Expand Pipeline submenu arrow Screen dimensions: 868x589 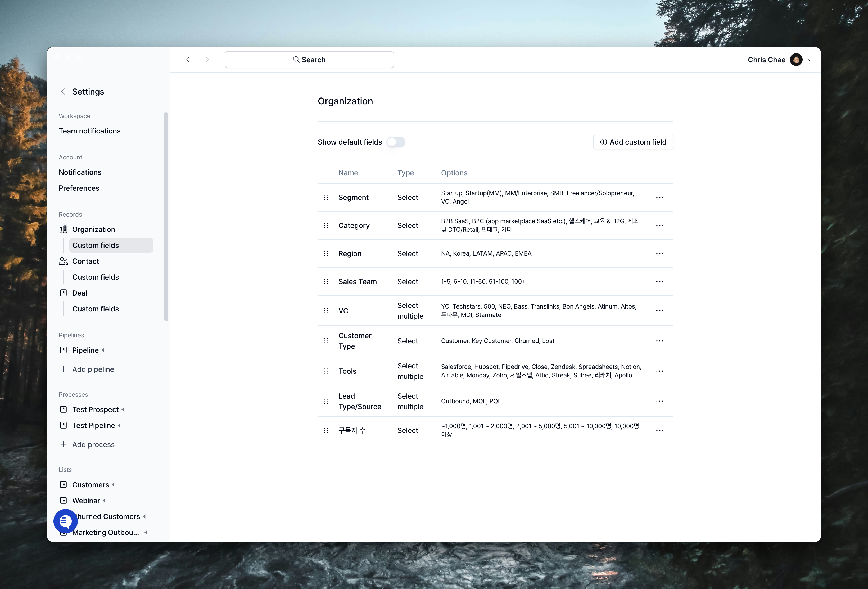pyautogui.click(x=103, y=350)
